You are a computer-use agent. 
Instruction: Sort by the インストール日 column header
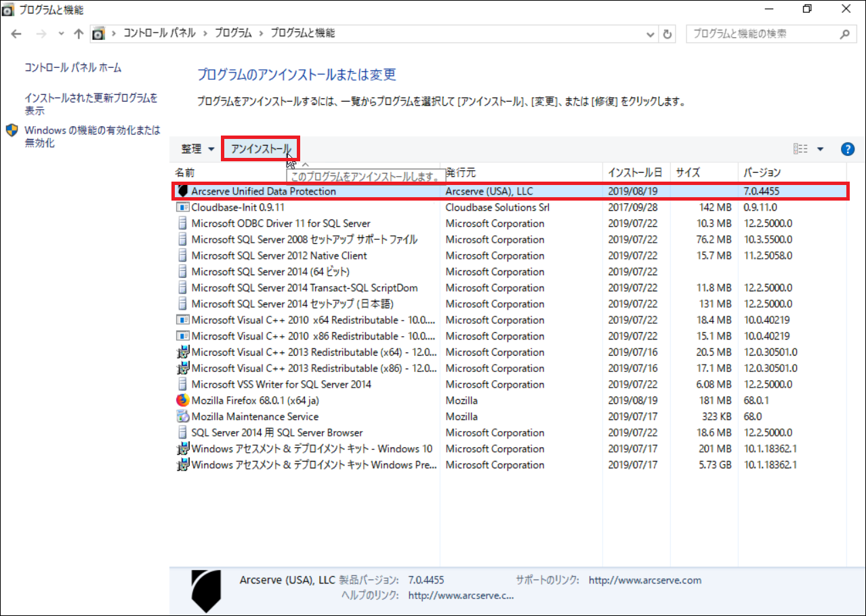tap(637, 173)
